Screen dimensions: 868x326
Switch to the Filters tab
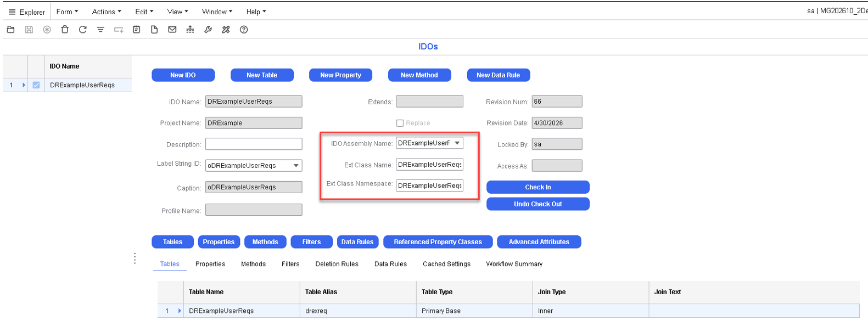[290, 264]
